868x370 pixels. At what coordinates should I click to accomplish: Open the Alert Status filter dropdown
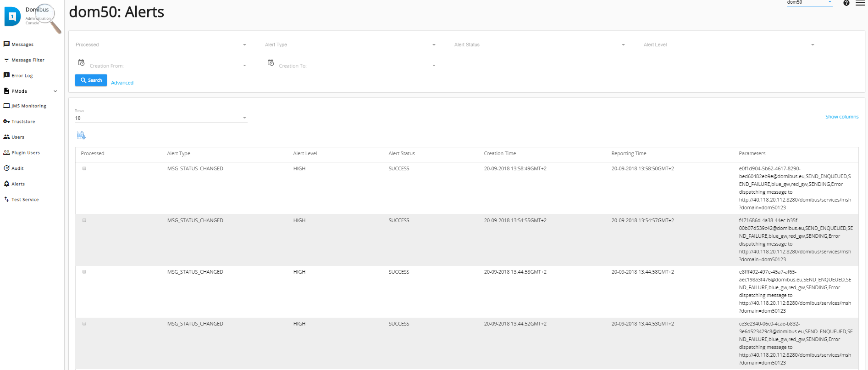pyautogui.click(x=540, y=45)
